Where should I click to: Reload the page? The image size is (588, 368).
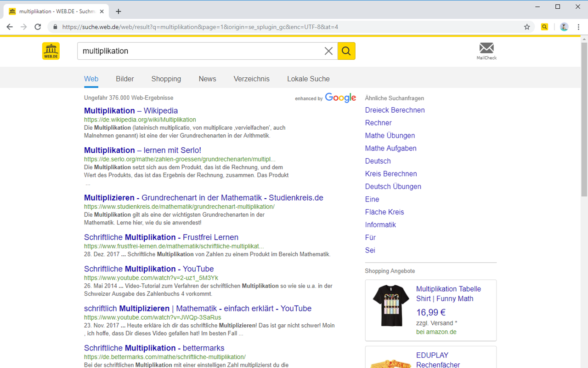38,27
